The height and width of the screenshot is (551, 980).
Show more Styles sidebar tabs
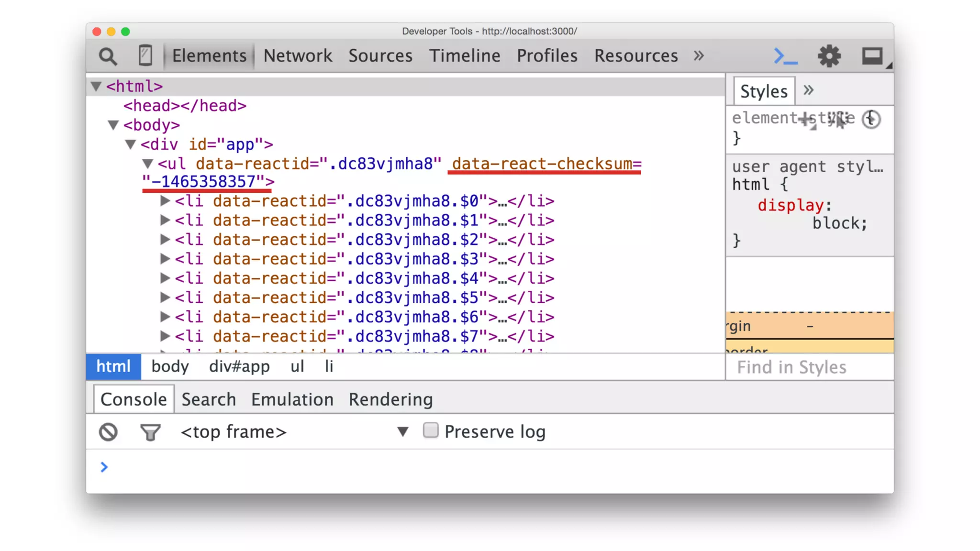808,90
